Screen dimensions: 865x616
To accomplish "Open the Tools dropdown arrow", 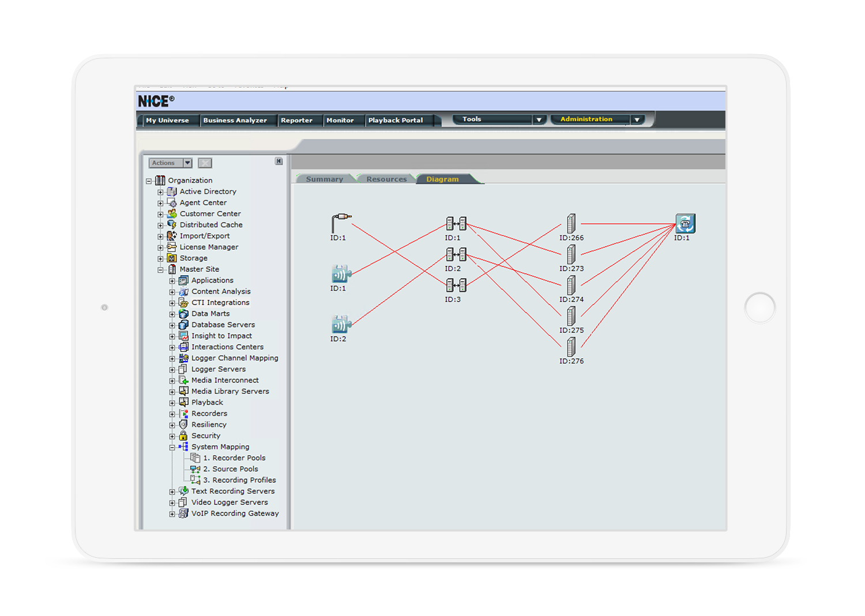I will 539,119.
